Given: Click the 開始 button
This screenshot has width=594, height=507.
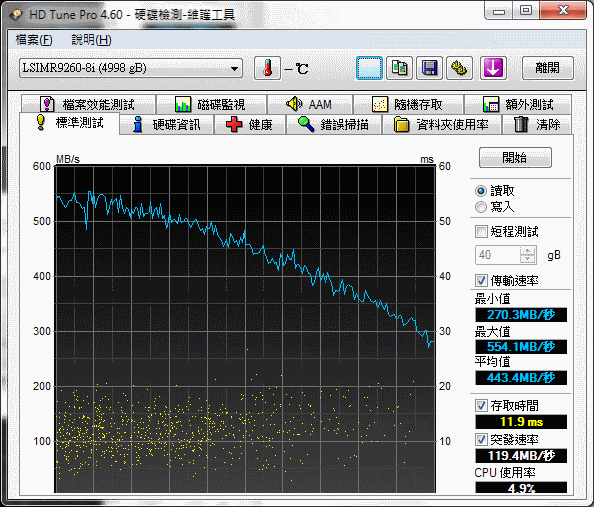Looking at the screenshot, I should pos(515,157).
